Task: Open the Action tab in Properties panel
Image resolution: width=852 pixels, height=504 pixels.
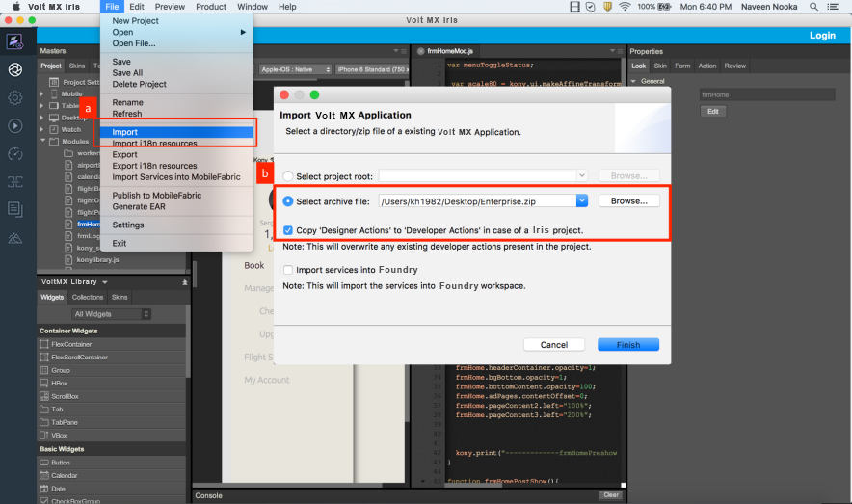Action: pos(706,66)
